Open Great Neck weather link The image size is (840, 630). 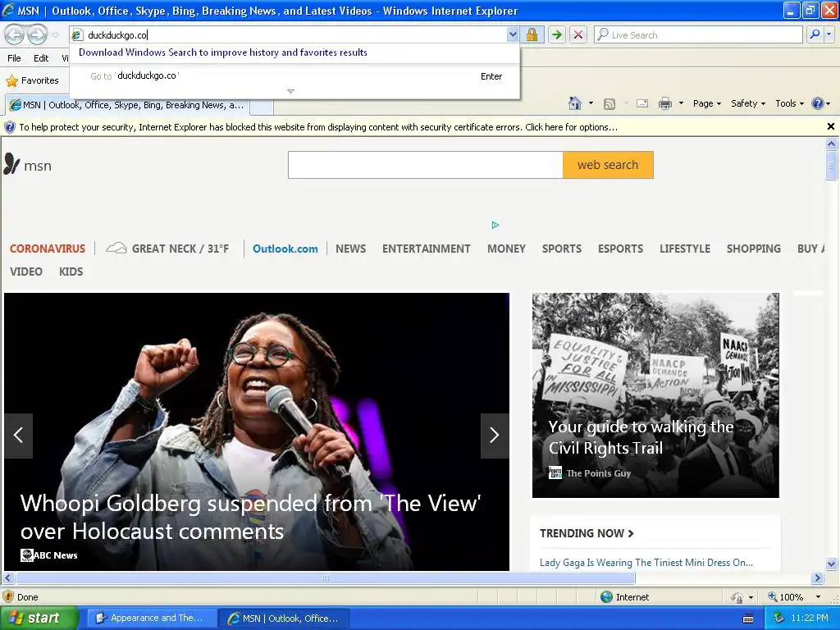pos(167,249)
